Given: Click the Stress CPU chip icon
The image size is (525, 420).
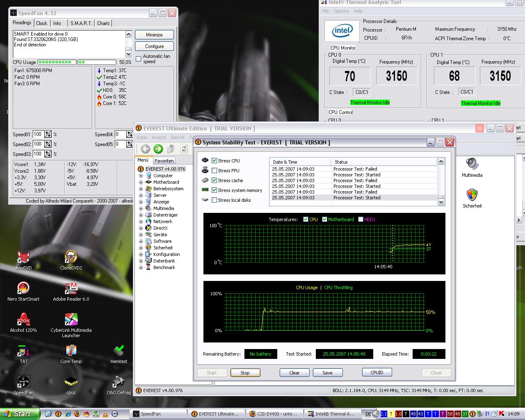Looking at the screenshot, I should tap(205, 160).
